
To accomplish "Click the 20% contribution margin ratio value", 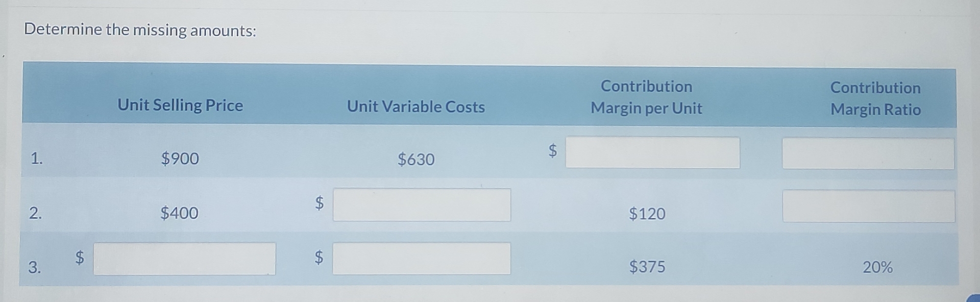I will point(878,267).
